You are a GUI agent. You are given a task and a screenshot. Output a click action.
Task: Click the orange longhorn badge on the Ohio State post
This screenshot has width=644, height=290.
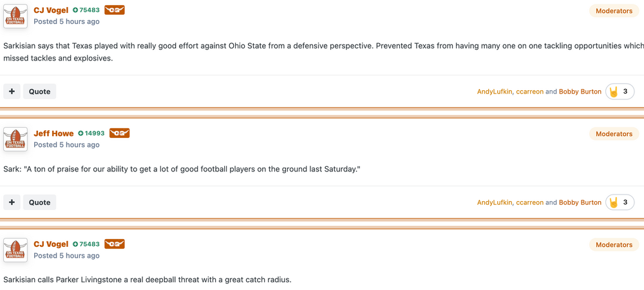(114, 10)
